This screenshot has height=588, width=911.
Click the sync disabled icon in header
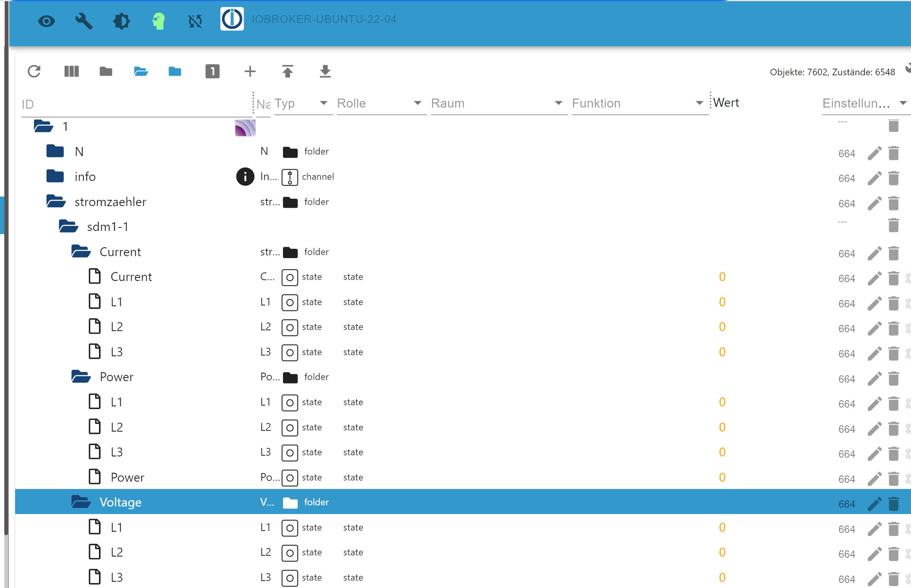[195, 21]
